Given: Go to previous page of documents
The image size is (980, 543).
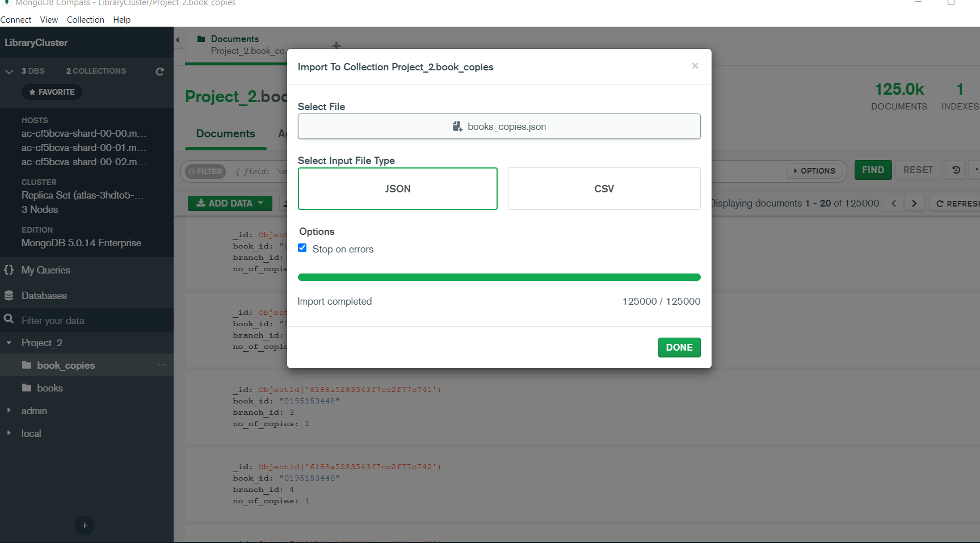Looking at the screenshot, I should (x=893, y=204).
